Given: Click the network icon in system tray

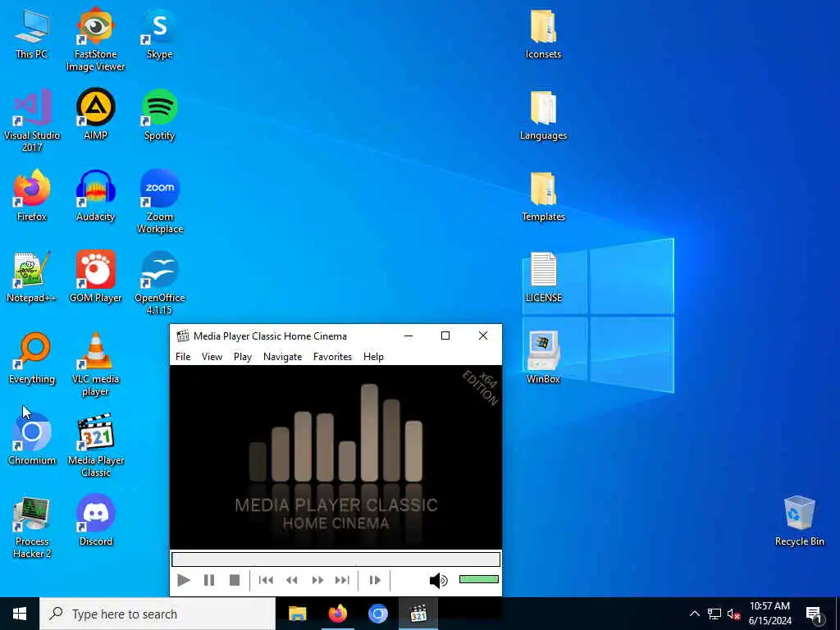Looking at the screenshot, I should 714,614.
